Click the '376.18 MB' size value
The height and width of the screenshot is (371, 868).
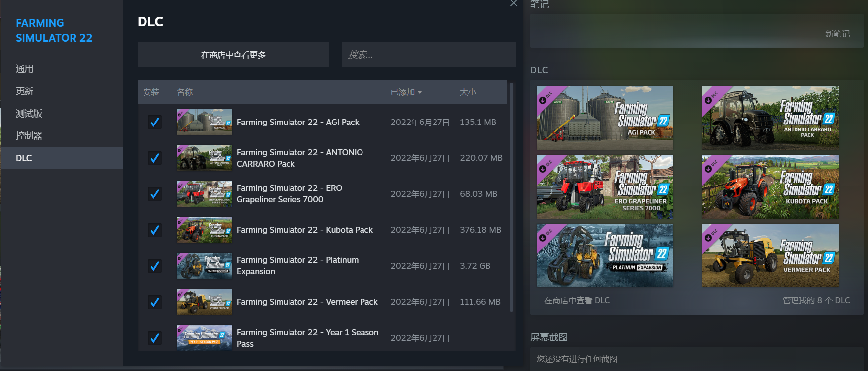480,230
